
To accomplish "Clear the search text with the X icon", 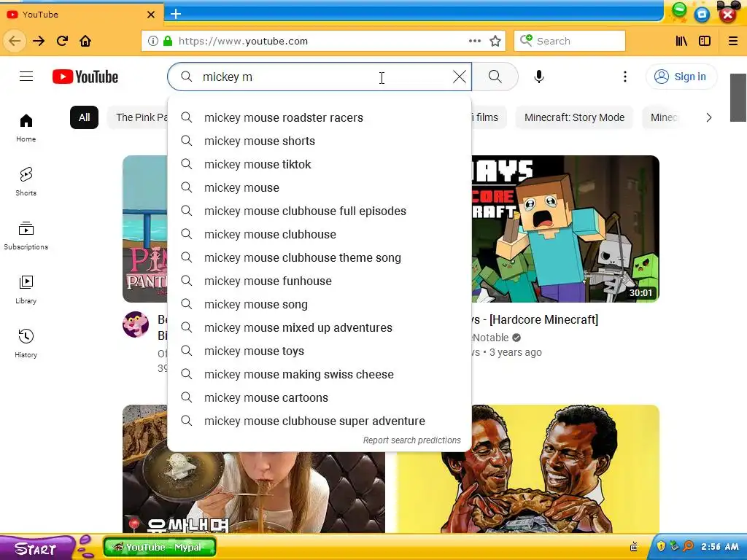I will coord(460,77).
